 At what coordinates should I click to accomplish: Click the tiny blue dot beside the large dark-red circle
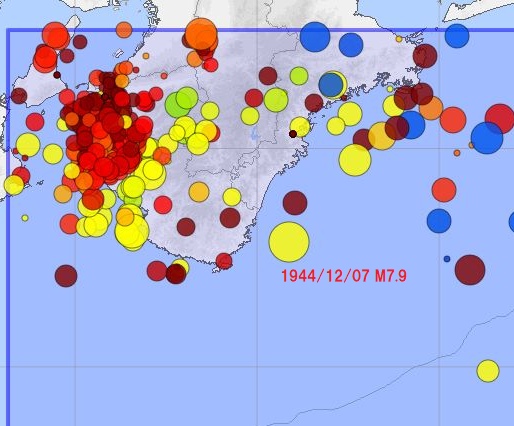click(447, 259)
